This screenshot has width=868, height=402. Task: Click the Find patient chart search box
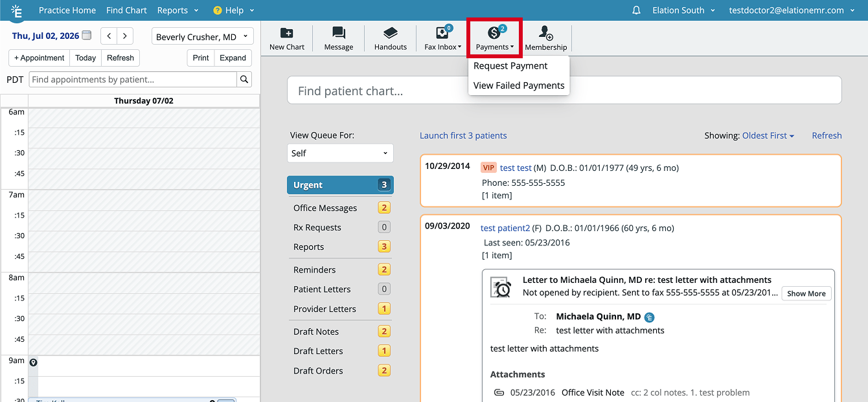point(564,90)
